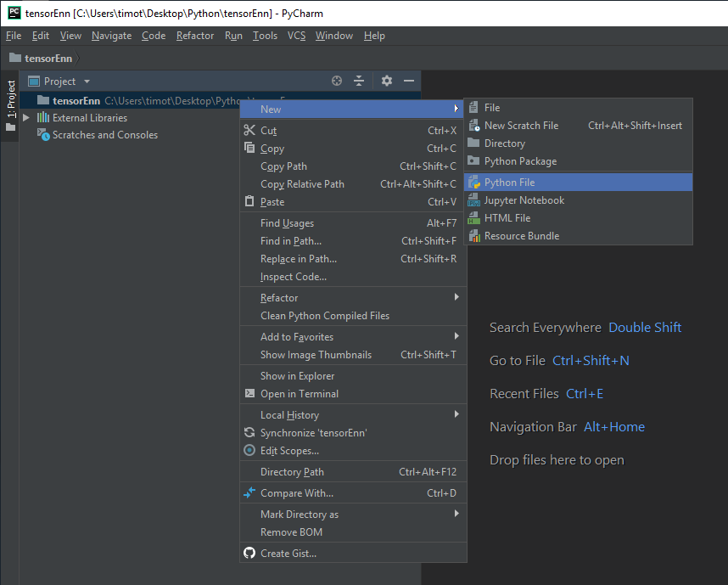Expand the Refactor submenu arrow

[456, 297]
